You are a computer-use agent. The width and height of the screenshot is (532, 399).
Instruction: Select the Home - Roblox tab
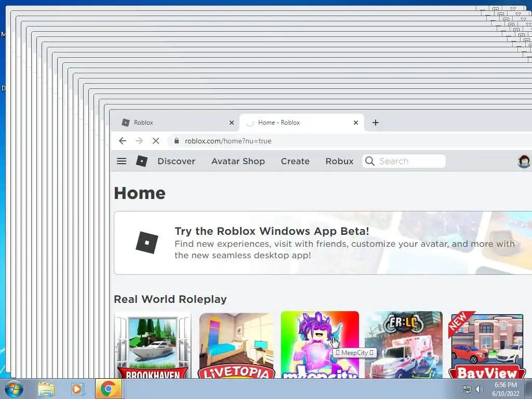[x=301, y=123]
